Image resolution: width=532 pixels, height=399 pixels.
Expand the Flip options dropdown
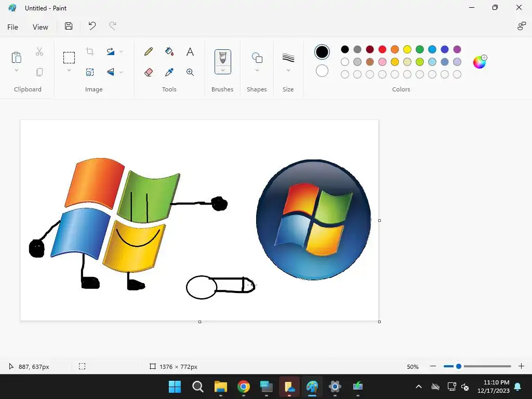coord(121,72)
